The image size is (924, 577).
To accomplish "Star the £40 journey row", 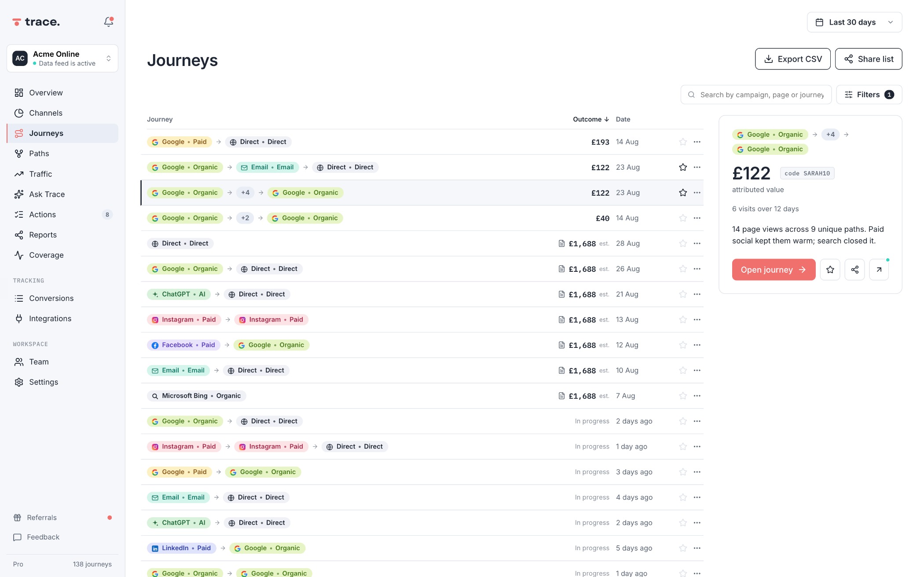I will pos(683,218).
